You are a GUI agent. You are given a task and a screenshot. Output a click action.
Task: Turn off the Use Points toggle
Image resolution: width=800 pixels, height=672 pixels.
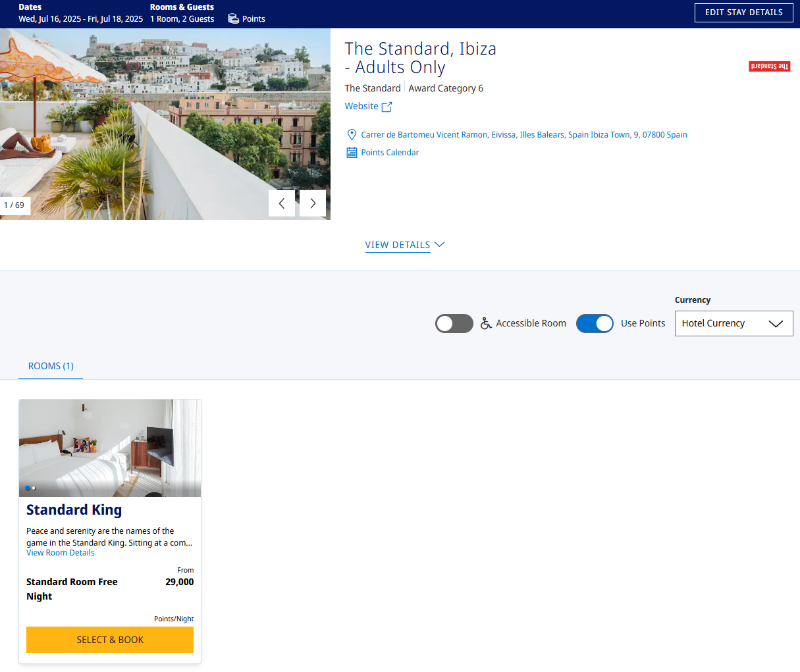tap(595, 323)
